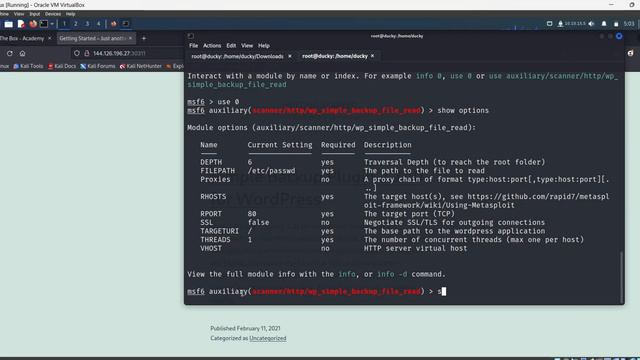Launch Firefox from the Kali panel
This screenshot has height=360, width=640.
[33, 24]
